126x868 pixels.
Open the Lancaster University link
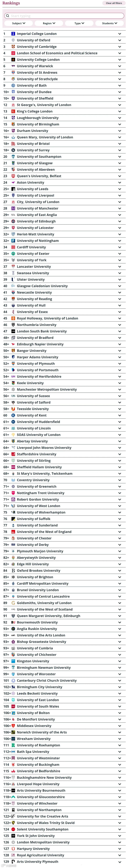coord(34,266)
